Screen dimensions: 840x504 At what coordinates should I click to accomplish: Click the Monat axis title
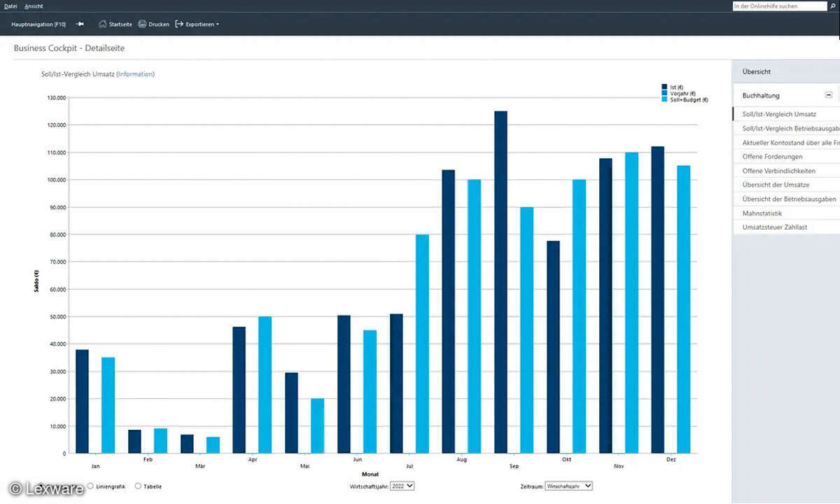[x=370, y=475]
